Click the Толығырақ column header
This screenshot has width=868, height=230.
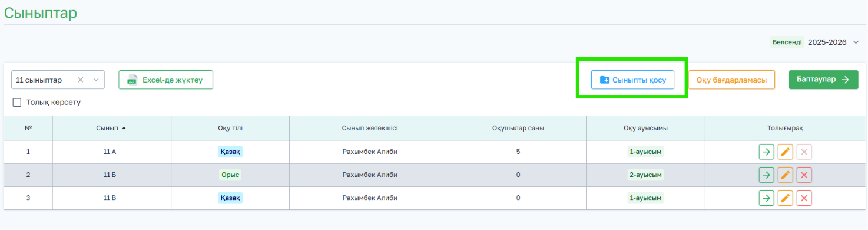click(x=785, y=128)
